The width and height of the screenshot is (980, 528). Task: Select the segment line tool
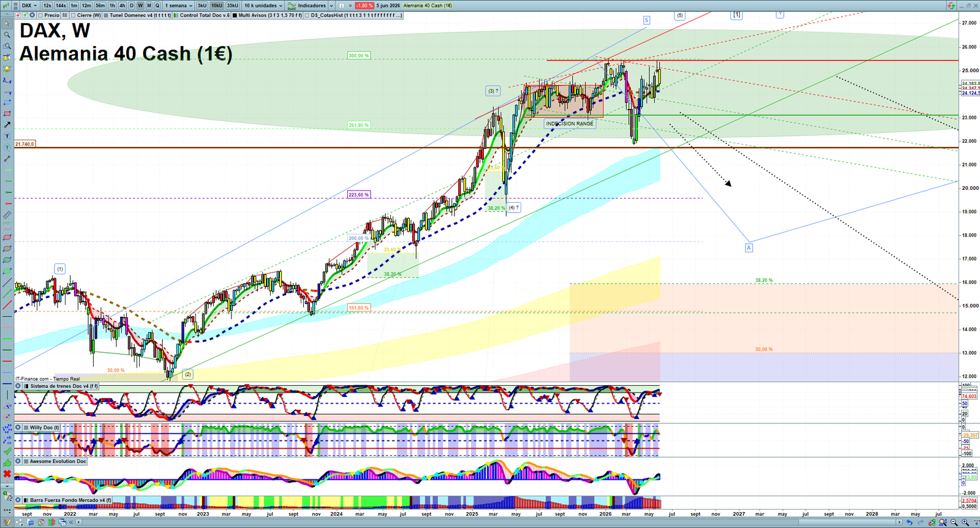(x=7, y=159)
